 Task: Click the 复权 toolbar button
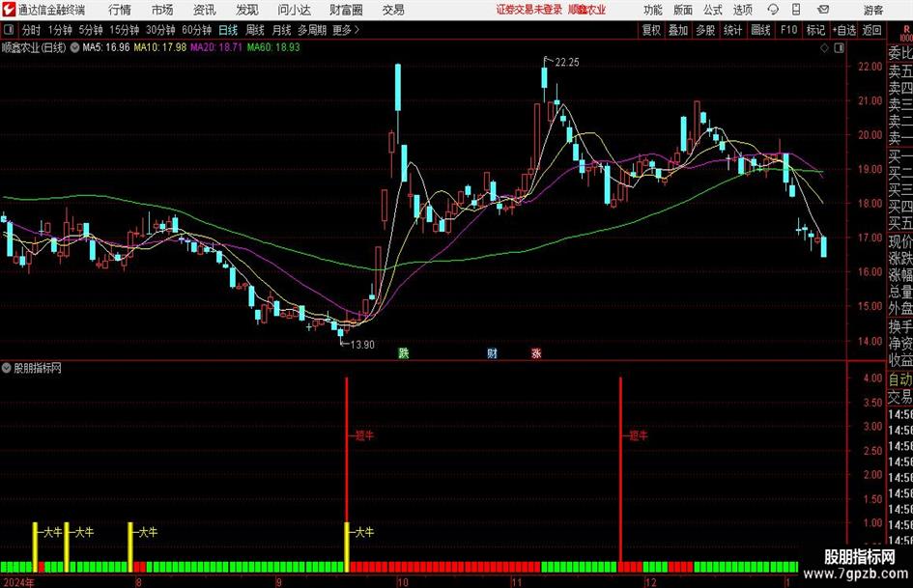click(x=651, y=30)
